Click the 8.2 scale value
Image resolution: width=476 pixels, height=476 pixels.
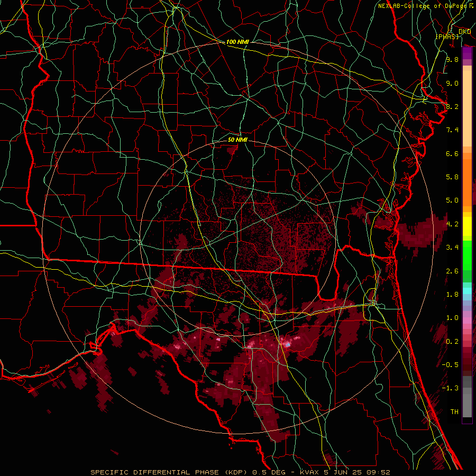click(x=452, y=106)
